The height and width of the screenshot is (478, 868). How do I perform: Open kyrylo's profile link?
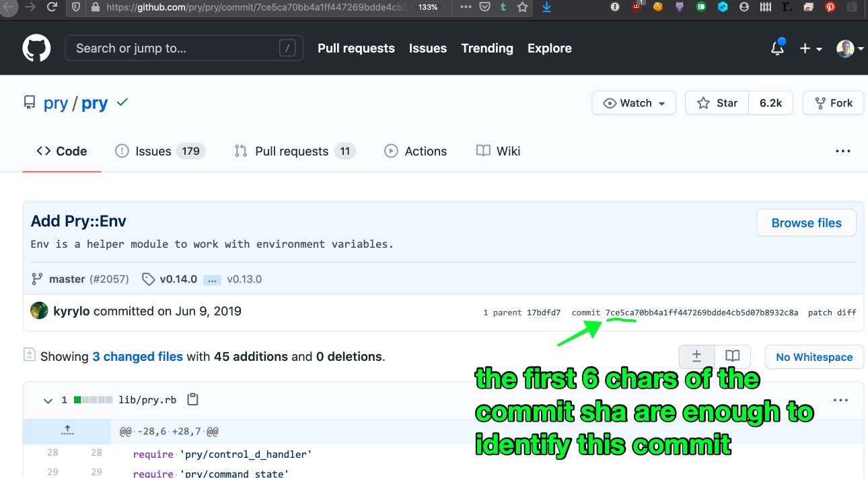pos(71,311)
